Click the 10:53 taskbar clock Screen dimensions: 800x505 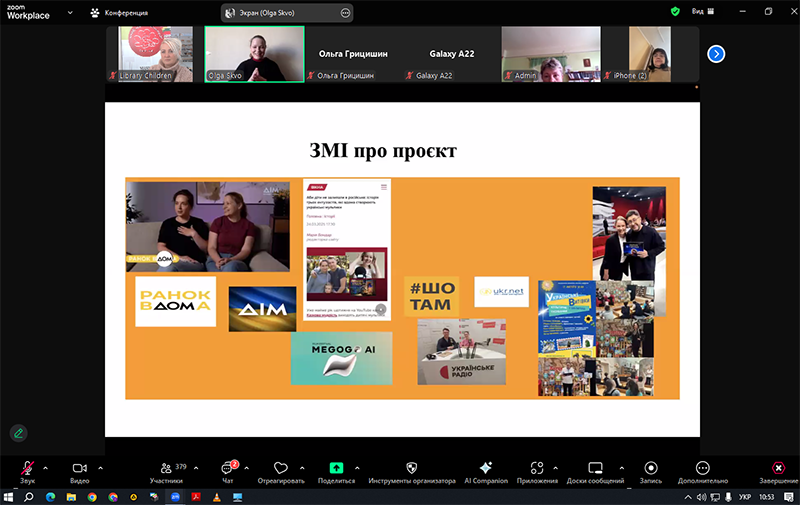[x=766, y=497]
